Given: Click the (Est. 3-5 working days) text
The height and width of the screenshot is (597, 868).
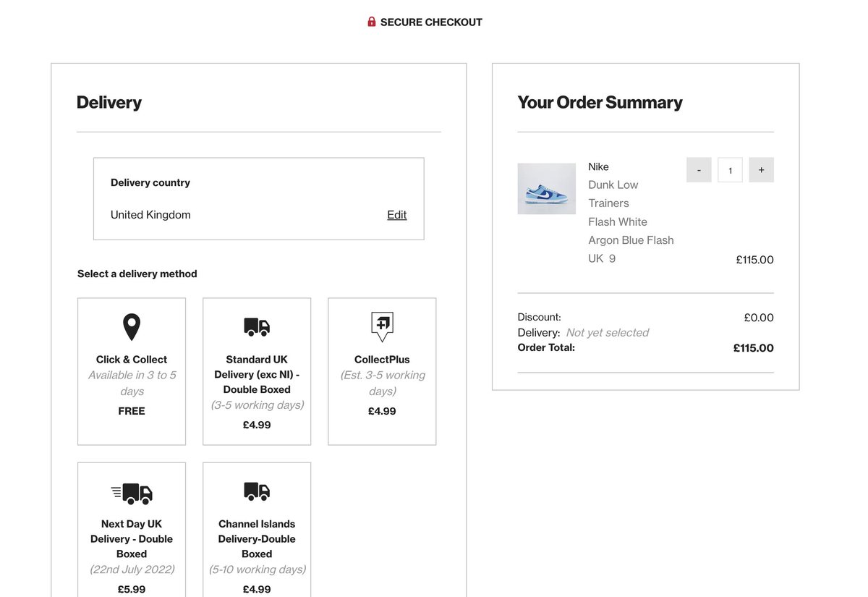Looking at the screenshot, I should [x=382, y=383].
